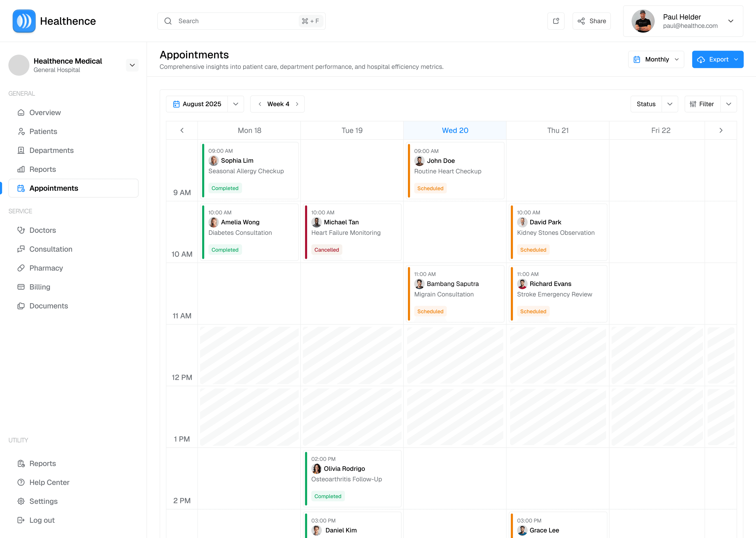Open the Export options arrow

click(736, 60)
